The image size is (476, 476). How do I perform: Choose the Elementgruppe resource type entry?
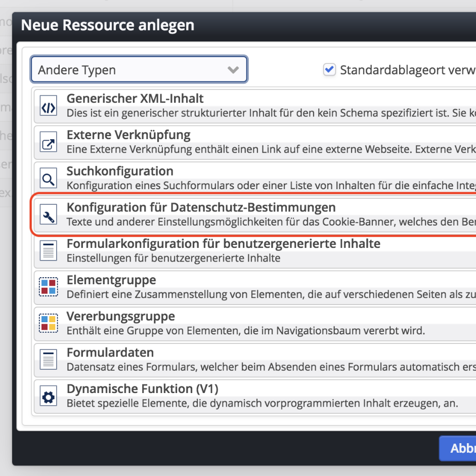click(x=202, y=286)
